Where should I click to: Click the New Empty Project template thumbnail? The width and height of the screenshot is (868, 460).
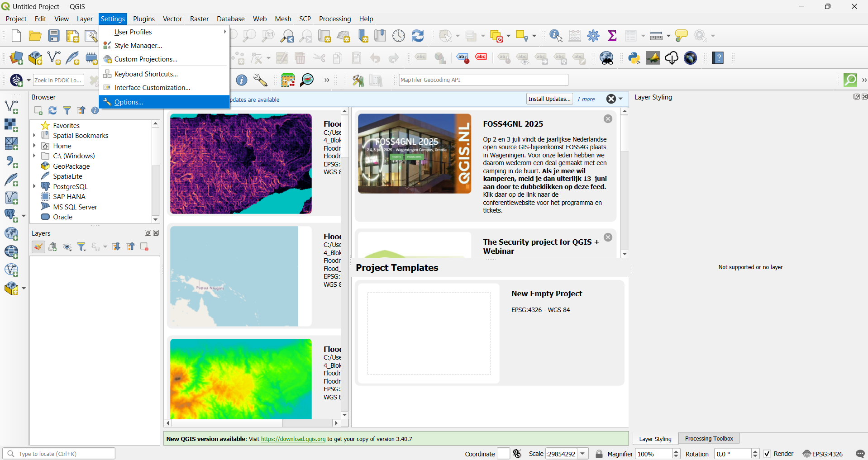[429, 333]
